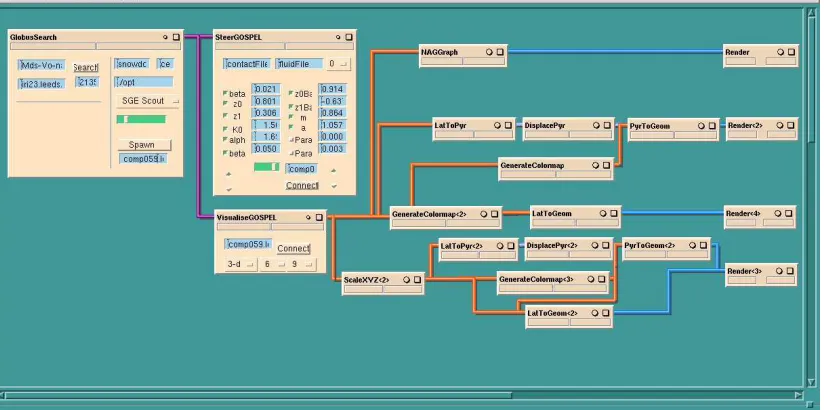Click the round icon on Render<2> module

click(780, 126)
